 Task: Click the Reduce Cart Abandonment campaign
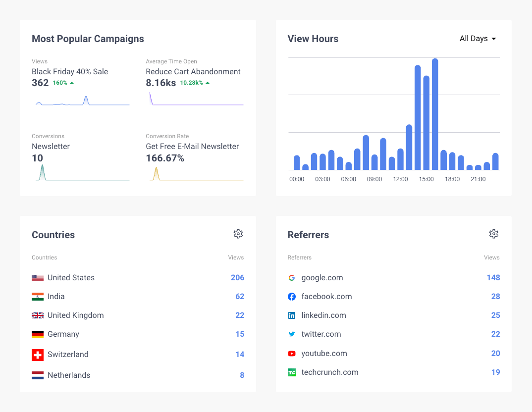click(x=193, y=72)
